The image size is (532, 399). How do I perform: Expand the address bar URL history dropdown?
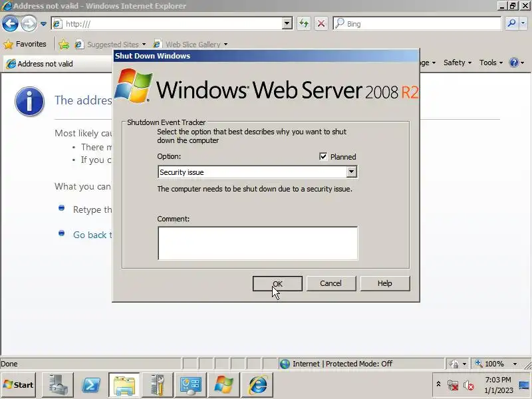pyautogui.click(x=287, y=24)
